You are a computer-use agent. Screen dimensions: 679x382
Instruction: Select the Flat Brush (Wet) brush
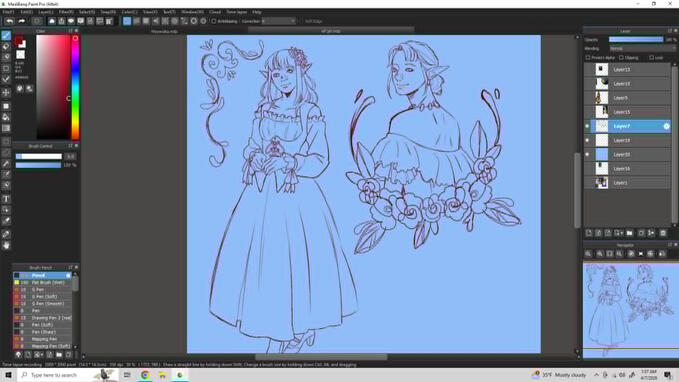[42, 282]
